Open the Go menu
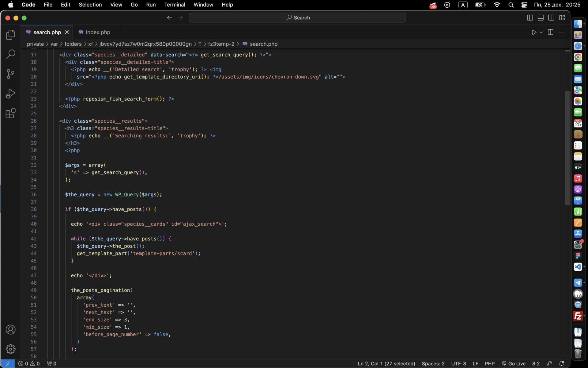Viewport: 588px width, 368px height. (x=134, y=5)
